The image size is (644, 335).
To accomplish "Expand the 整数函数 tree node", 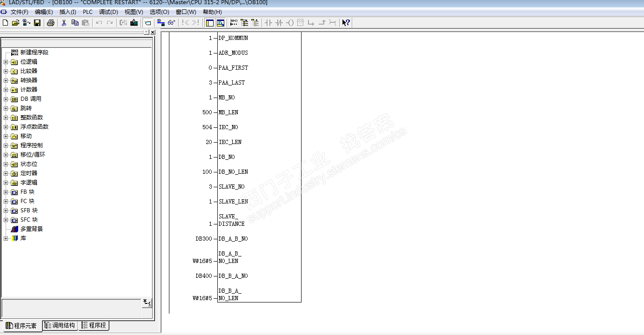I will tap(6, 118).
